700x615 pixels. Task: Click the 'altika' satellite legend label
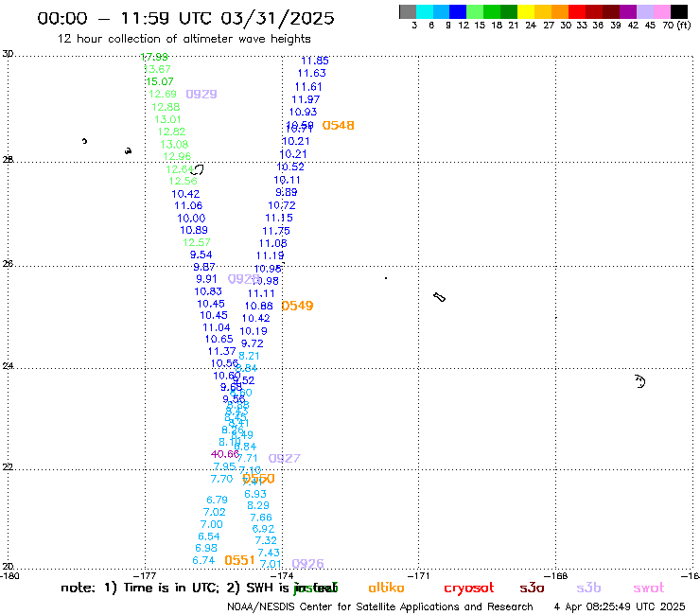[x=386, y=588]
